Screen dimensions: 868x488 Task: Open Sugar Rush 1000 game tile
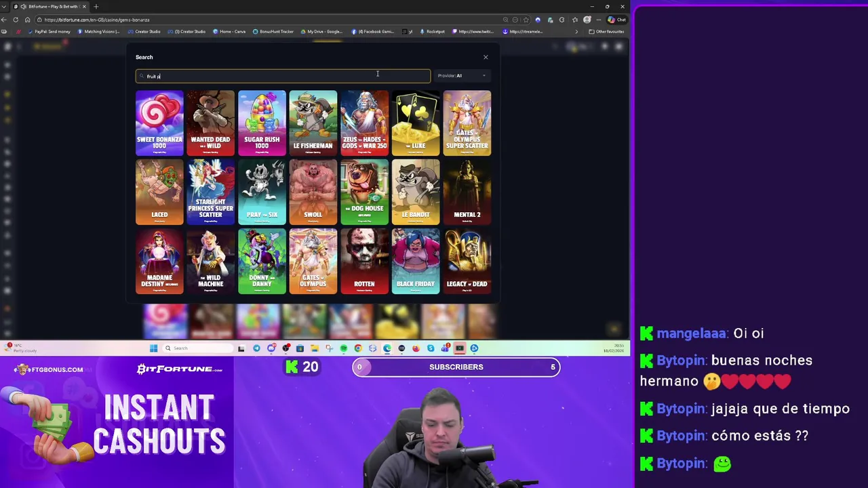click(x=262, y=123)
